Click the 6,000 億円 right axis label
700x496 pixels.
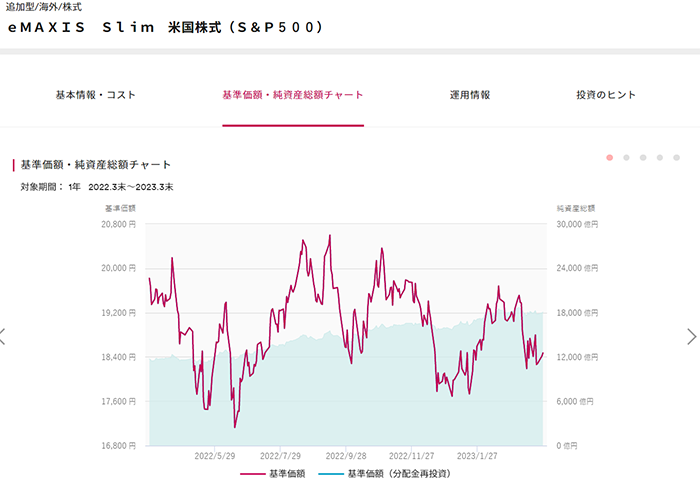pos(575,401)
